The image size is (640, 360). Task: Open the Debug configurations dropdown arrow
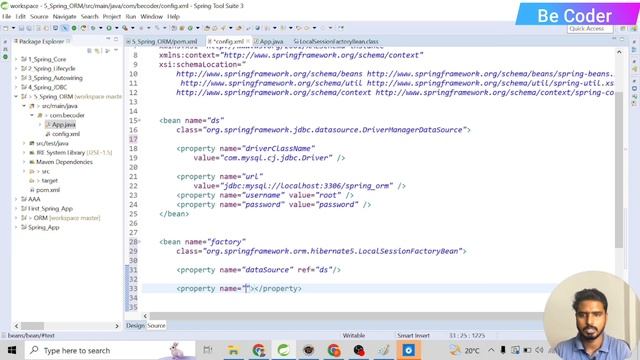coord(101,28)
